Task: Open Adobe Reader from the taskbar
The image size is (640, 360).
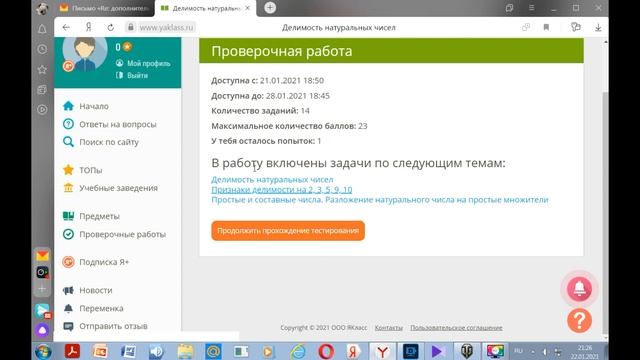Action: coord(72,351)
